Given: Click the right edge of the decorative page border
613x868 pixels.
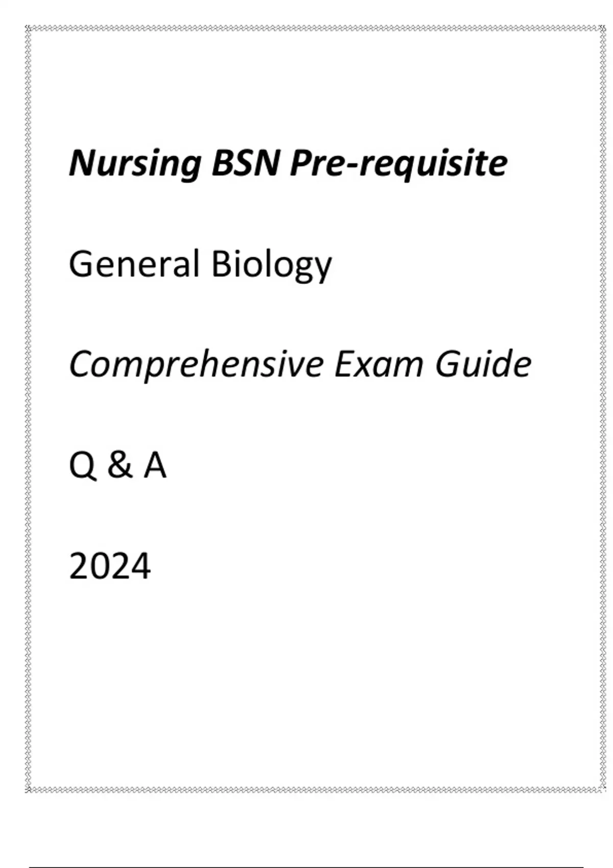Looking at the screenshot, I should [602, 408].
